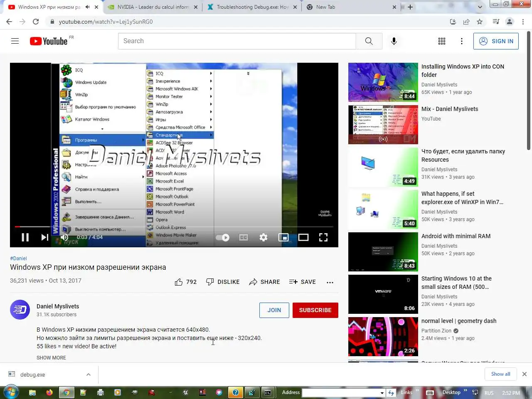Screen dimensions: 532x399
Task: Open the Resources folder video thumbnail
Action: tap(383, 167)
